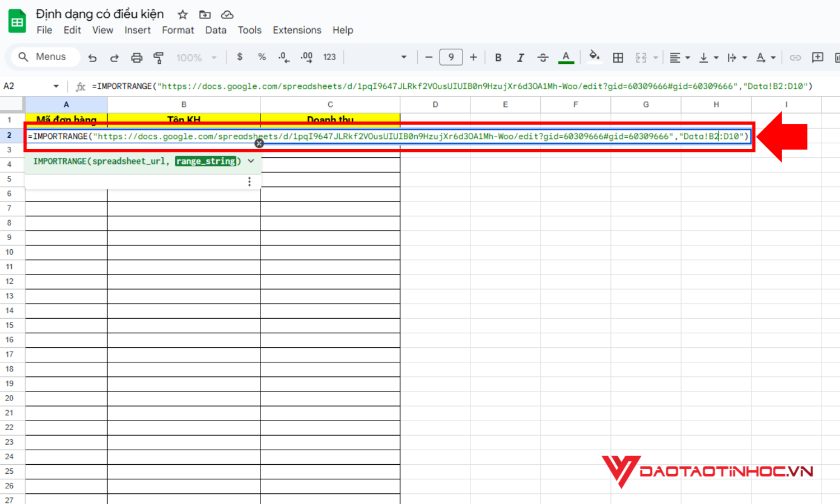The height and width of the screenshot is (504, 840).
Task: Insert a comment
Action: (x=818, y=57)
